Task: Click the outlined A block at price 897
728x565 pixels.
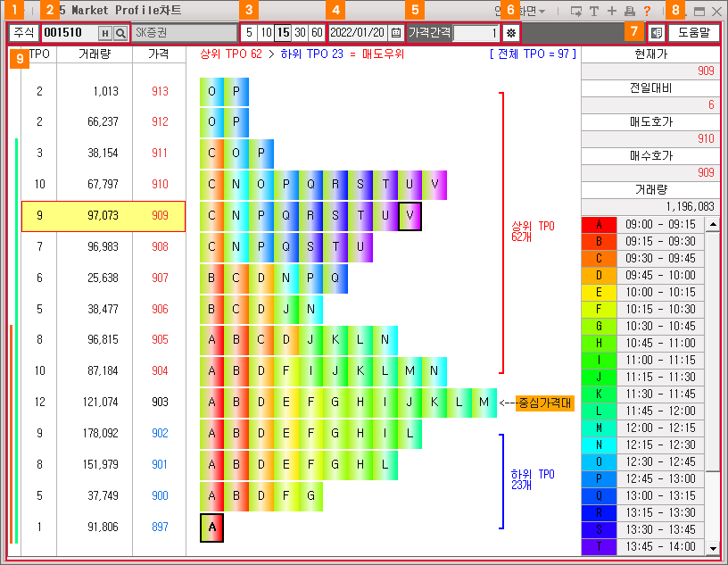Action: pos(212,528)
